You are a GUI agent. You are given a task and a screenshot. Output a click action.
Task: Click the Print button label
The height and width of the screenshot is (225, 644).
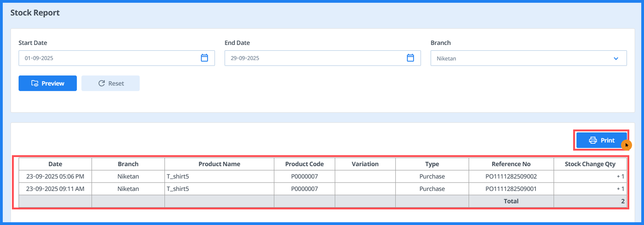tap(608, 140)
